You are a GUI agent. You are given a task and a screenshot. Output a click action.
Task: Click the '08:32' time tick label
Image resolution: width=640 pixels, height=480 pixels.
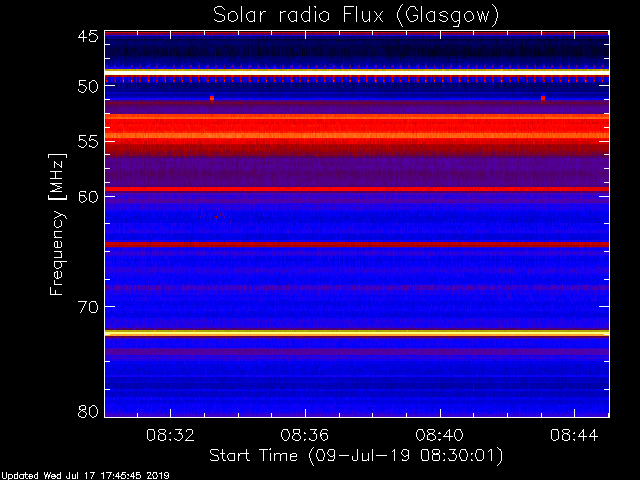[170, 435]
